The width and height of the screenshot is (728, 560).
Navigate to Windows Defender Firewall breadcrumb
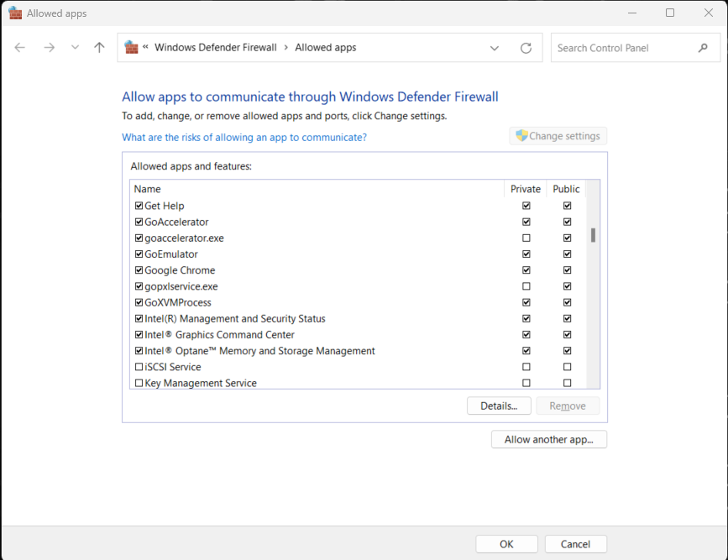coord(216,47)
